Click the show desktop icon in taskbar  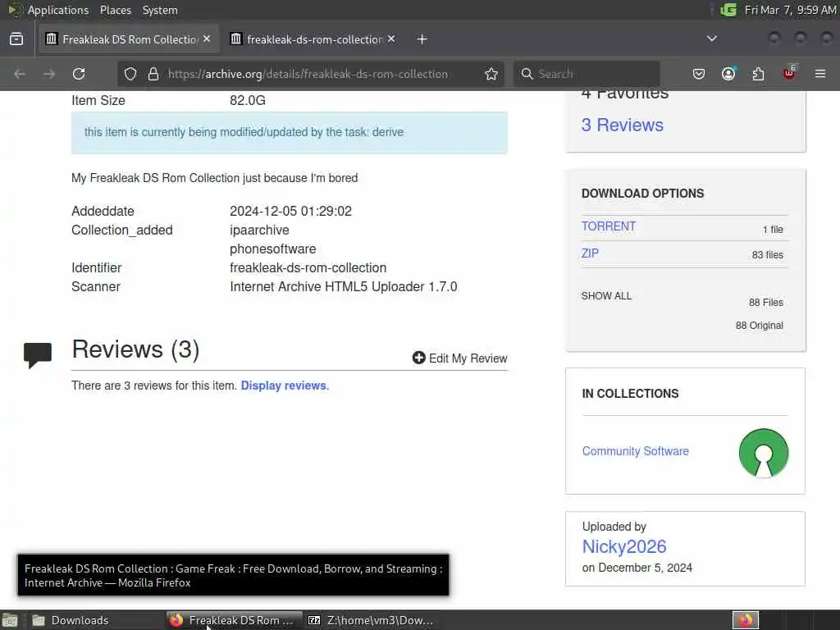(x=10, y=620)
